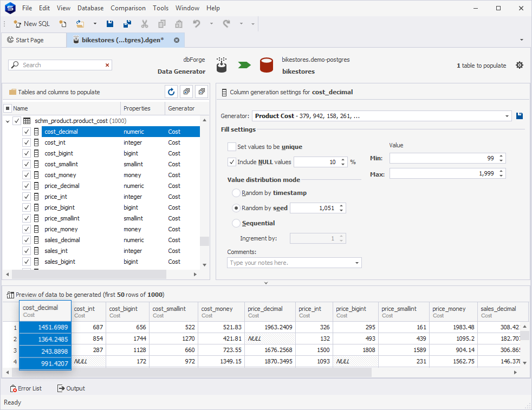The image size is (532, 410).
Task: Click the Save icon in toolbar
Action: tap(110, 24)
